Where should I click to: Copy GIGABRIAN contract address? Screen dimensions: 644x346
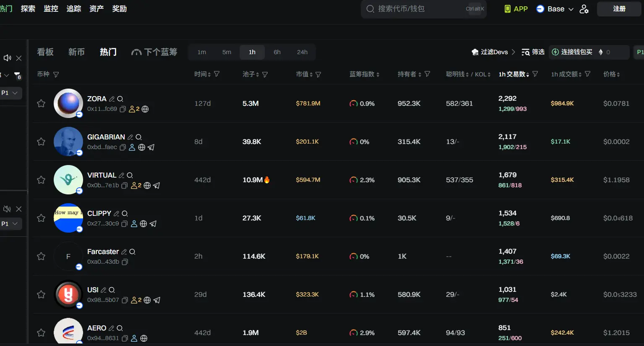pyautogui.click(x=123, y=147)
